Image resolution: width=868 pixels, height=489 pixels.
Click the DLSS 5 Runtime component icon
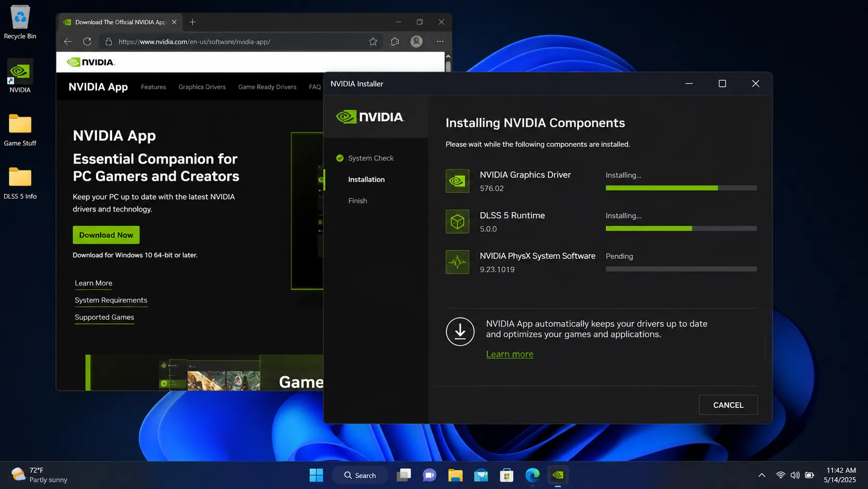[457, 221]
